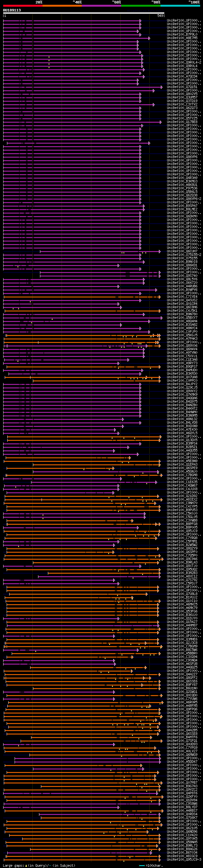The width and height of the screenshot is (203, 868).
Task: Open hit UniRef100_Q6CUH7
Action: click(x=182, y=251)
